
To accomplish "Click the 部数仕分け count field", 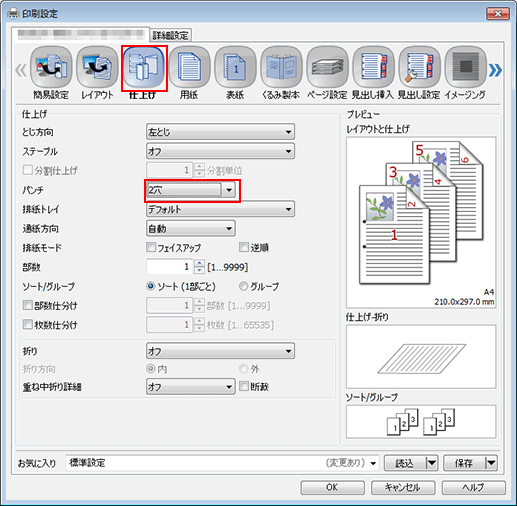I will click(170, 305).
